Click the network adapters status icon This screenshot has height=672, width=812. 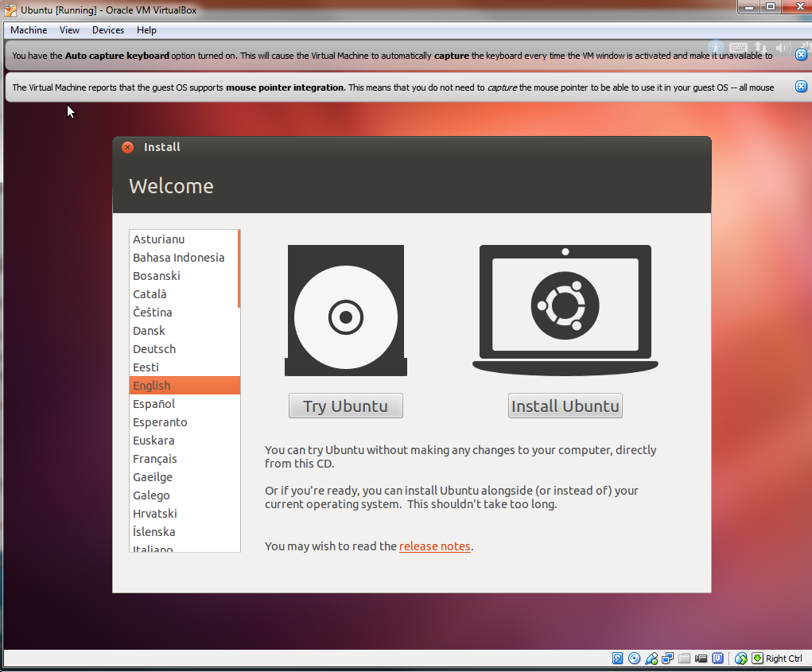667,658
